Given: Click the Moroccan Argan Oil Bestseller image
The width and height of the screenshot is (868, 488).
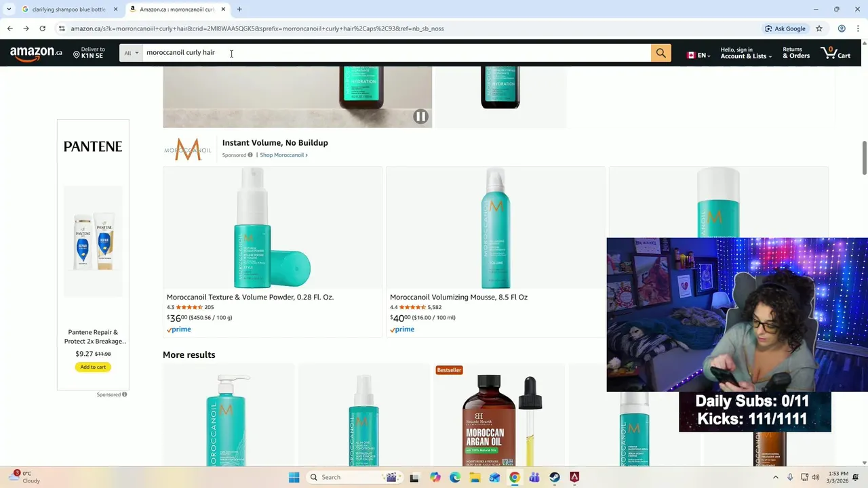Looking at the screenshot, I should pyautogui.click(x=500, y=420).
